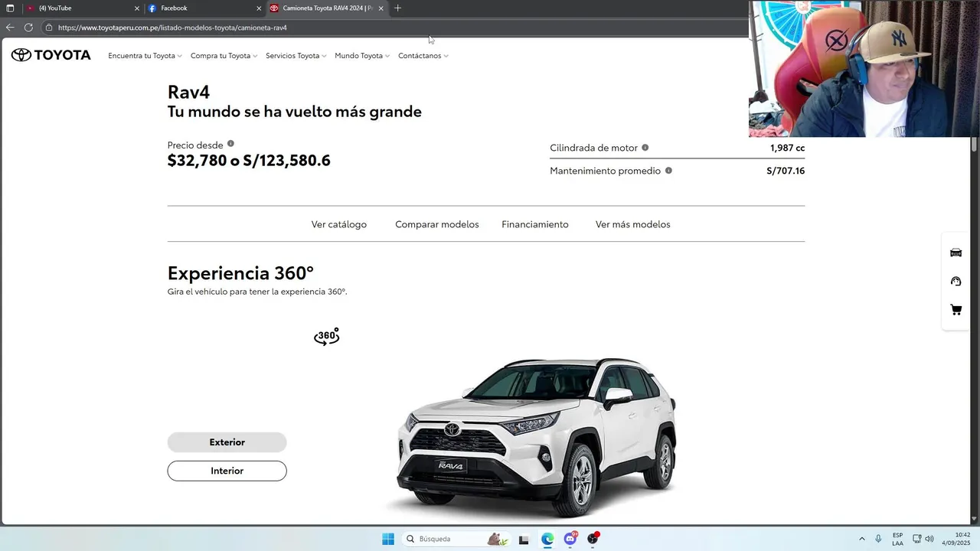Click Experiencia 360° heading

tap(240, 273)
